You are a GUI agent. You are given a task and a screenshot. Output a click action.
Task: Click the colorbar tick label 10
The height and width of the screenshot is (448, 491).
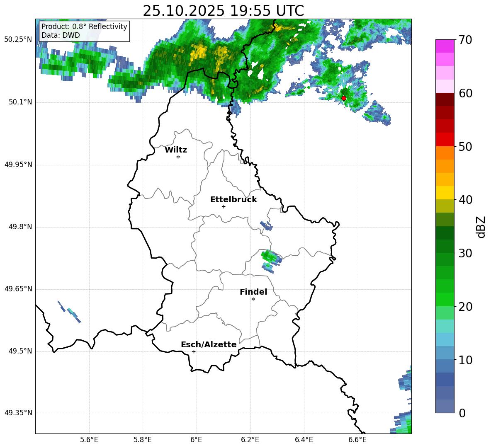(466, 360)
